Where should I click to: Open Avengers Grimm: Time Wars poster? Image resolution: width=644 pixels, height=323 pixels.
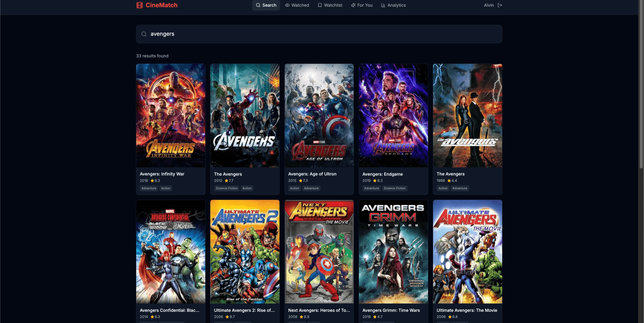pyautogui.click(x=393, y=252)
